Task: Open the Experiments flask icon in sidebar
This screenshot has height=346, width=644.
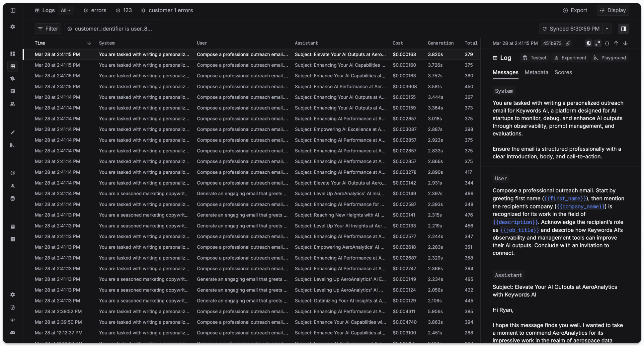Action: tap(13, 186)
